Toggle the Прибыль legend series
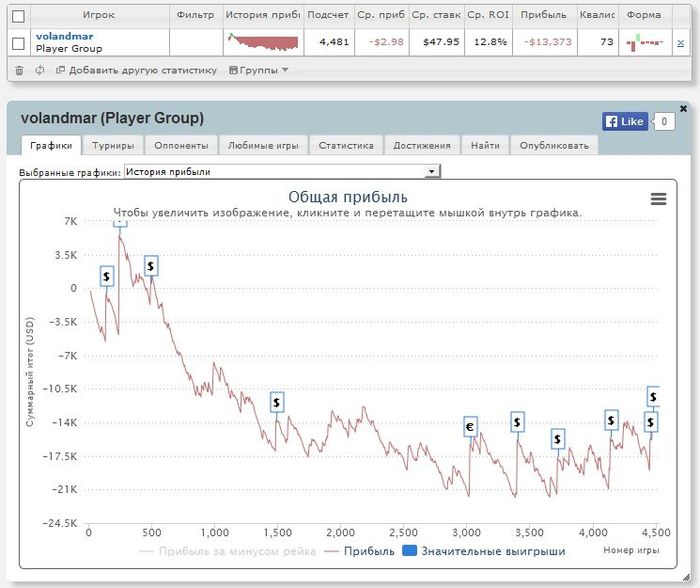Viewport: 700px width, 588px height. pyautogui.click(x=360, y=551)
